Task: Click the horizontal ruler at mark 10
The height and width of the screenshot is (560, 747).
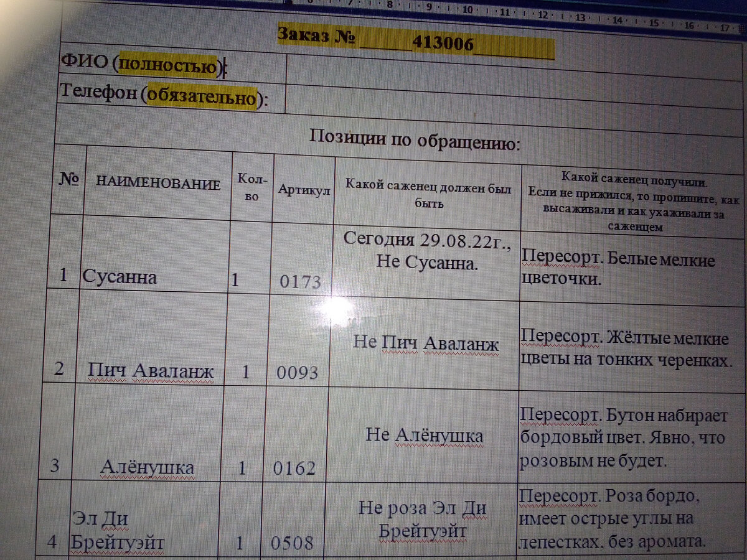Action: click(468, 10)
